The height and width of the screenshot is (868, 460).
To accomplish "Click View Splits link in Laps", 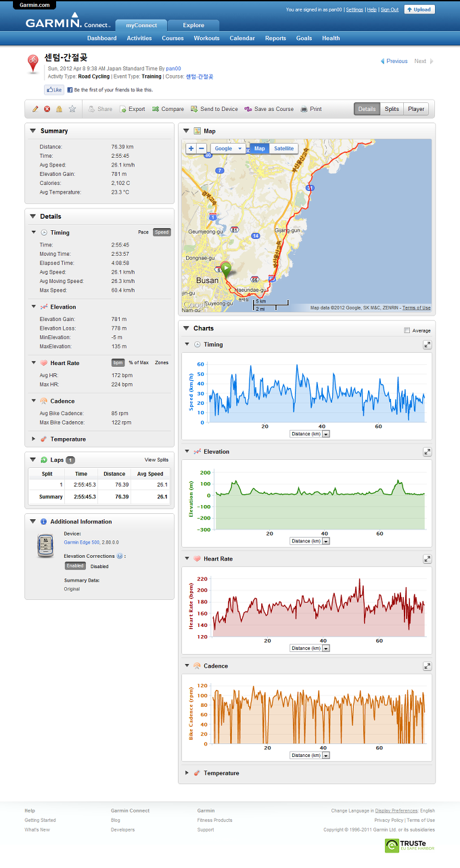I will click(x=156, y=460).
